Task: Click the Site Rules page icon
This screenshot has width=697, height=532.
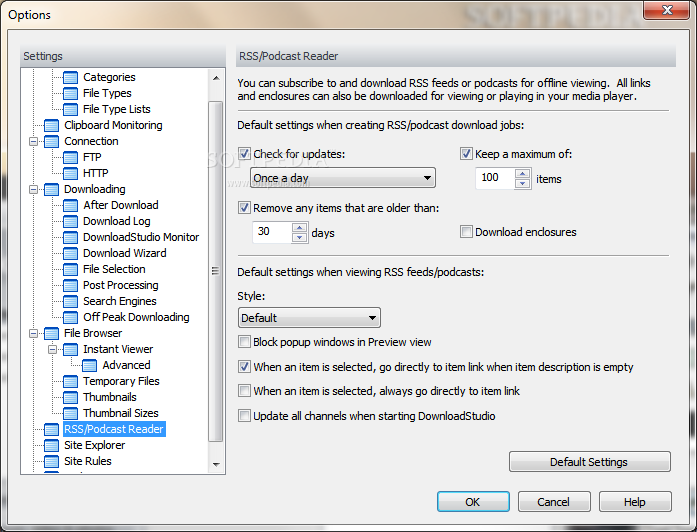Action: click(x=51, y=461)
